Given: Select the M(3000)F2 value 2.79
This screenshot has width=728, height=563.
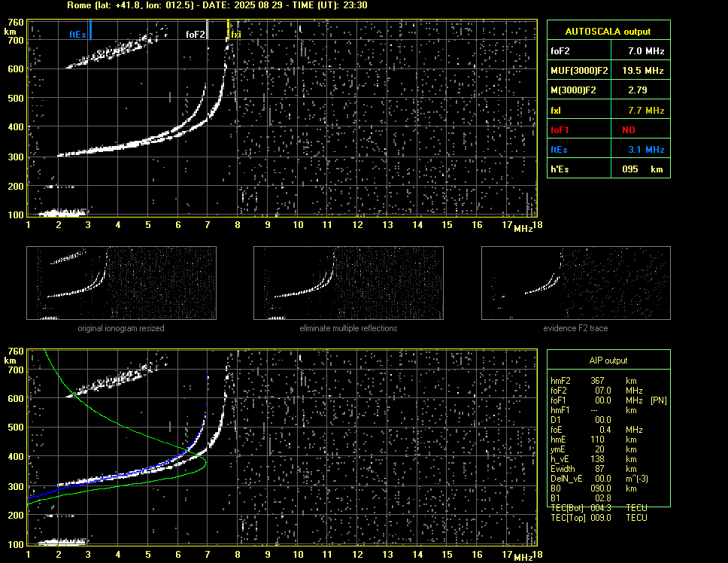Looking at the screenshot, I should pyautogui.click(x=638, y=90).
